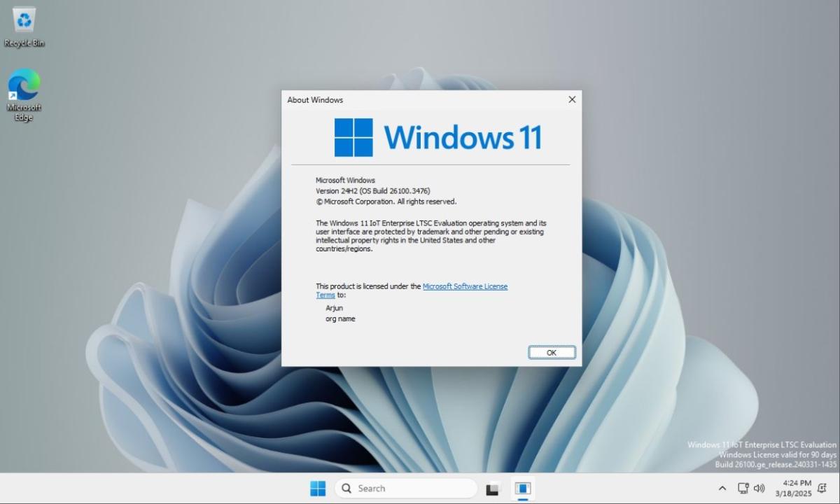Click the Version 24H2 build information text
This screenshot has height=504, width=840.
[x=373, y=190]
